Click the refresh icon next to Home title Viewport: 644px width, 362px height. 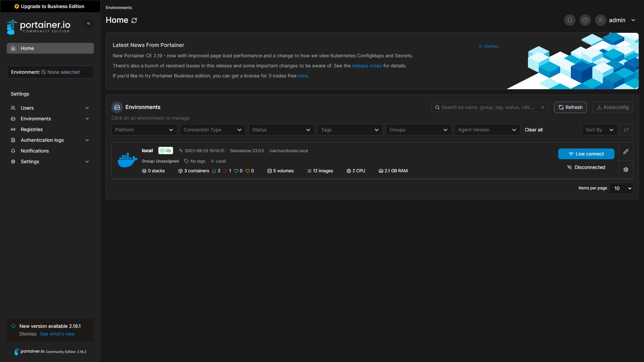(x=134, y=20)
